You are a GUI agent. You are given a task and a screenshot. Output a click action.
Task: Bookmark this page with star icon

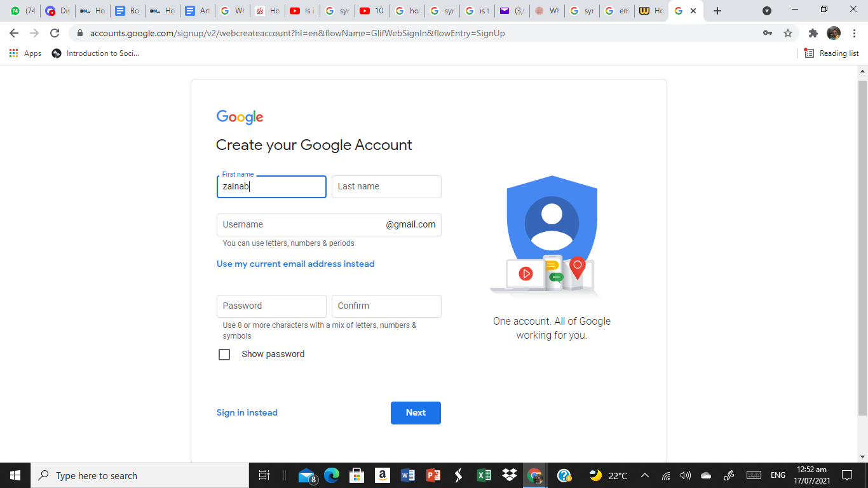click(x=788, y=33)
